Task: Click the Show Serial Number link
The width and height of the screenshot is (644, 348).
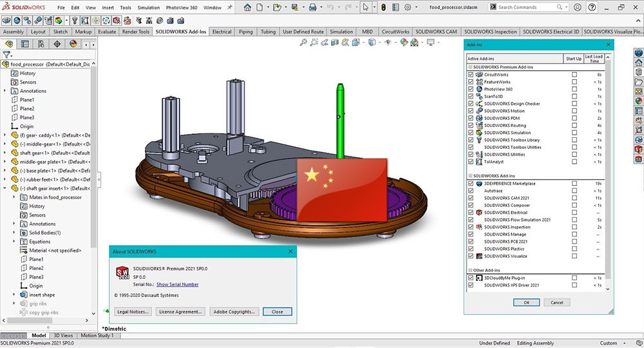Action: point(177,284)
